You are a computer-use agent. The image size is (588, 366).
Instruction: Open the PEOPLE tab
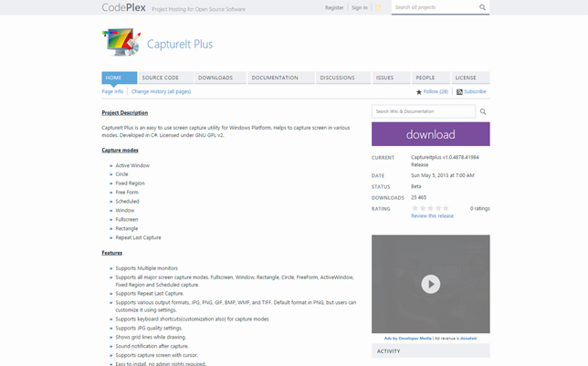click(431, 78)
